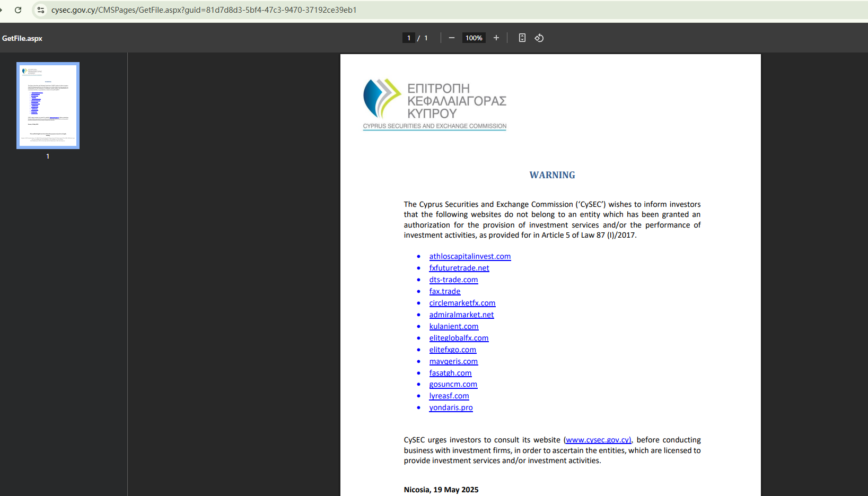Open the elitefxgo.com link
This screenshot has width=868, height=496.
pyautogui.click(x=453, y=350)
